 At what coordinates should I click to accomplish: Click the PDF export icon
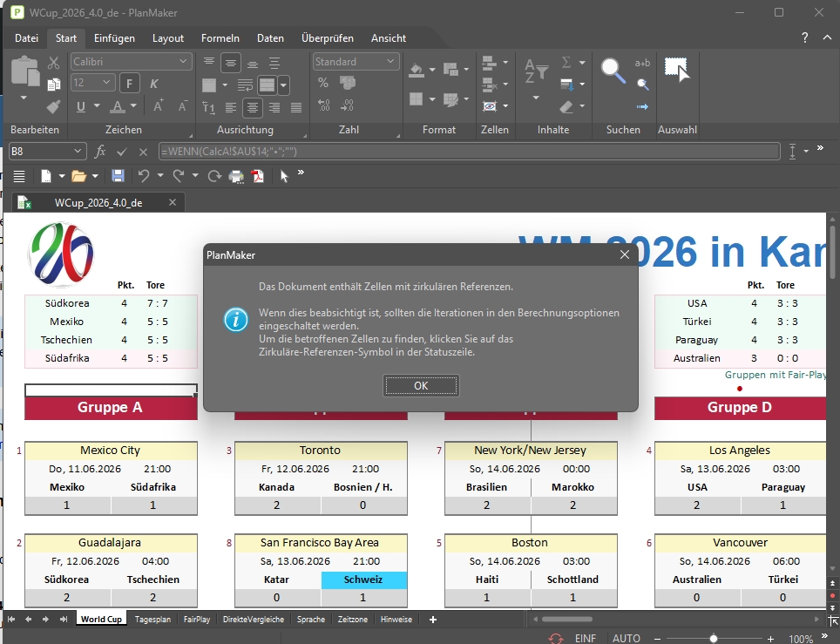coord(258,176)
